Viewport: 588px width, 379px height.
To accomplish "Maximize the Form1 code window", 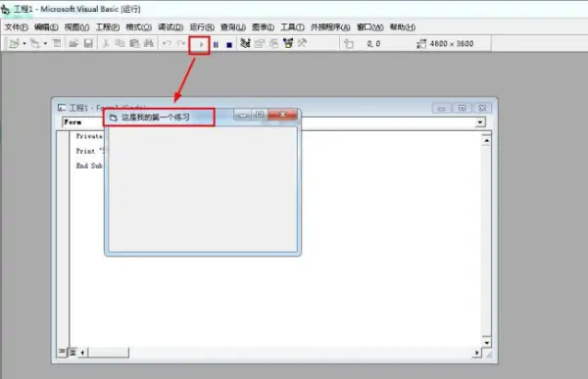I will tap(462, 109).
